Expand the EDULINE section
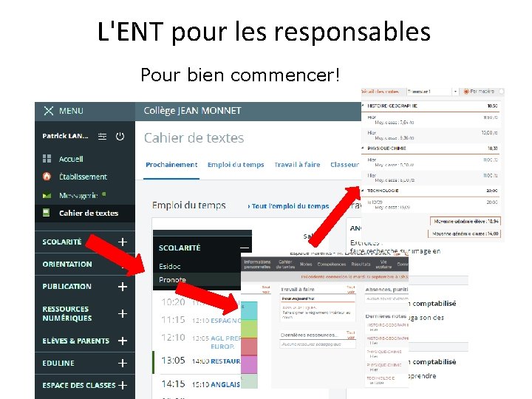Screen dimensions: 532x399 click(123, 363)
